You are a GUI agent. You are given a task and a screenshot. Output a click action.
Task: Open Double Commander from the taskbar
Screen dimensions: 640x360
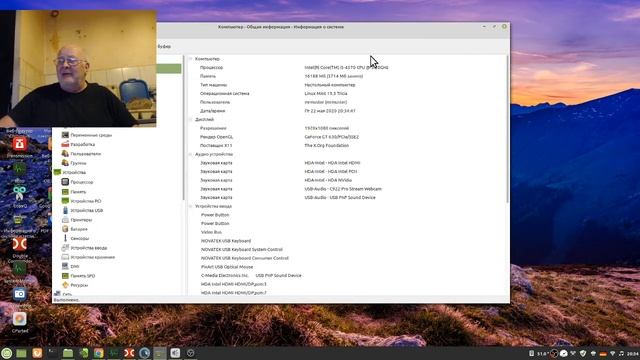click(x=129, y=353)
